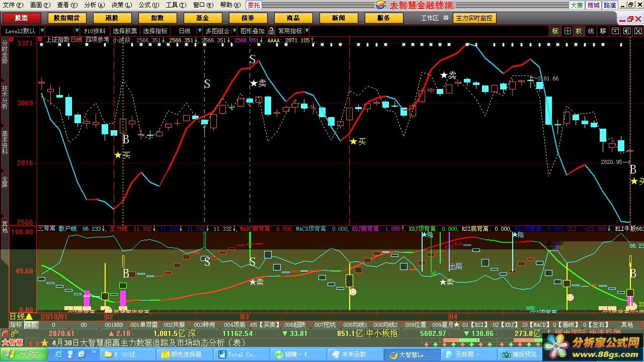Click the 移 move chart icon
This screenshot has height=362, width=644.
tap(603, 31)
